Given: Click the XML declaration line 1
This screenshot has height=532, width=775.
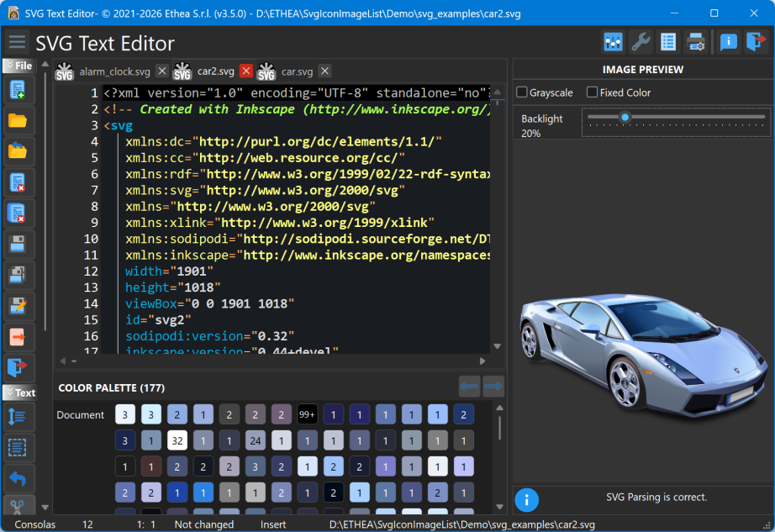Looking at the screenshot, I should tap(297, 92).
